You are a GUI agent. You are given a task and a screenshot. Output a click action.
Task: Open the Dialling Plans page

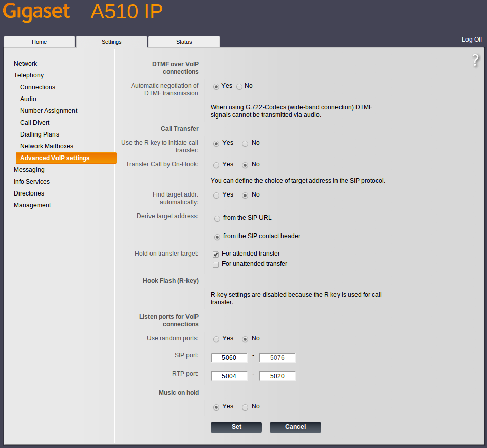tap(40, 134)
